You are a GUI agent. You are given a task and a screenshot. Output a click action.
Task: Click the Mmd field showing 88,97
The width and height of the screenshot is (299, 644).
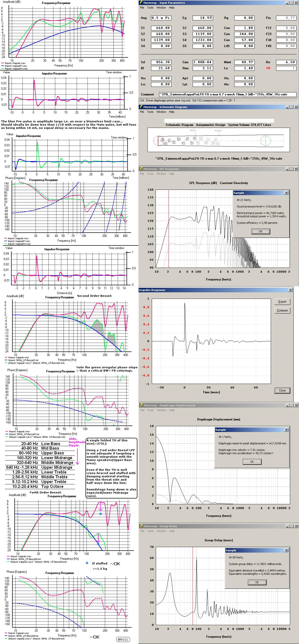click(244, 62)
